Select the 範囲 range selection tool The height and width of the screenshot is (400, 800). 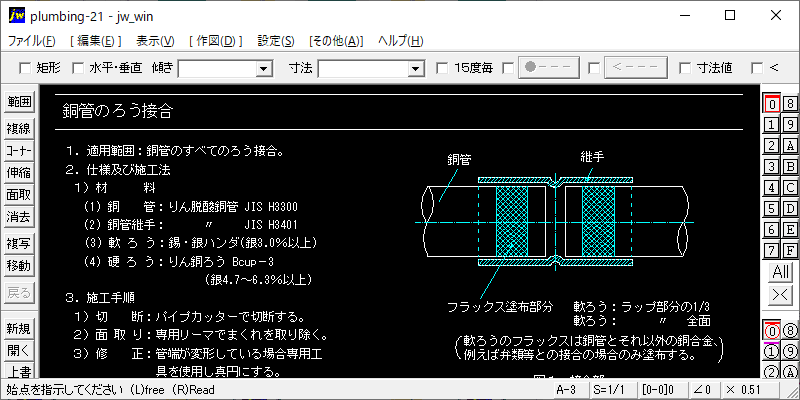[x=19, y=102]
